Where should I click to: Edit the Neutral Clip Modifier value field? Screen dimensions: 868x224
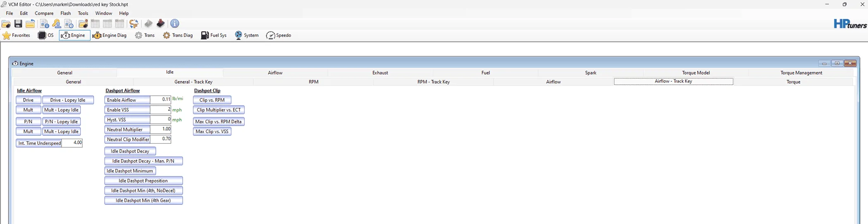tap(160, 140)
